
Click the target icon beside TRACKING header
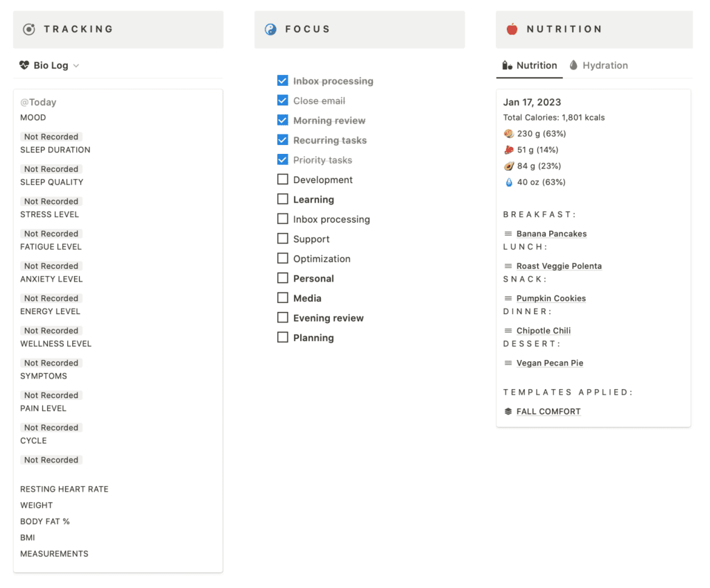[x=28, y=29]
